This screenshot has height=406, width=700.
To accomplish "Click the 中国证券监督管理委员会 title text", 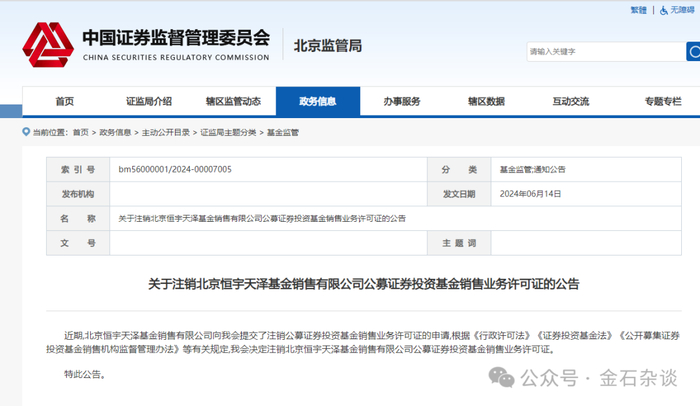I will [x=176, y=38].
